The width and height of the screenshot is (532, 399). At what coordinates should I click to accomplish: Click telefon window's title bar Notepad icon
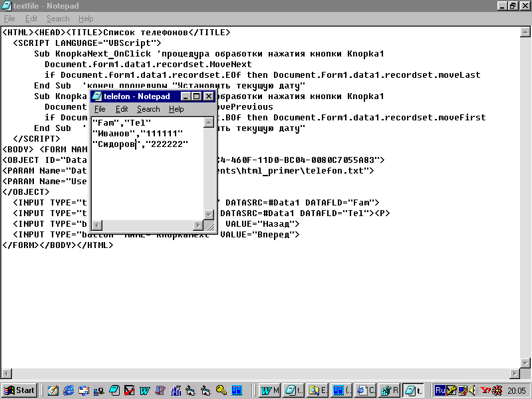pos(97,96)
